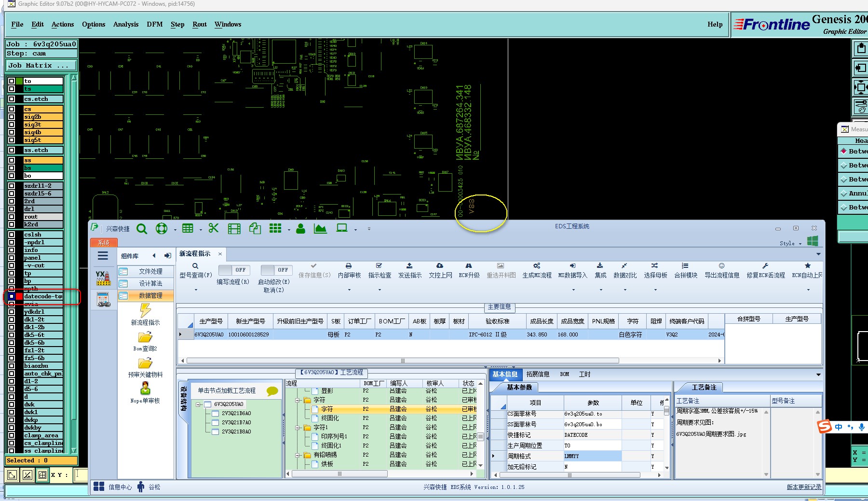Toggle the 编写流程(R) OFF switch

[233, 270]
